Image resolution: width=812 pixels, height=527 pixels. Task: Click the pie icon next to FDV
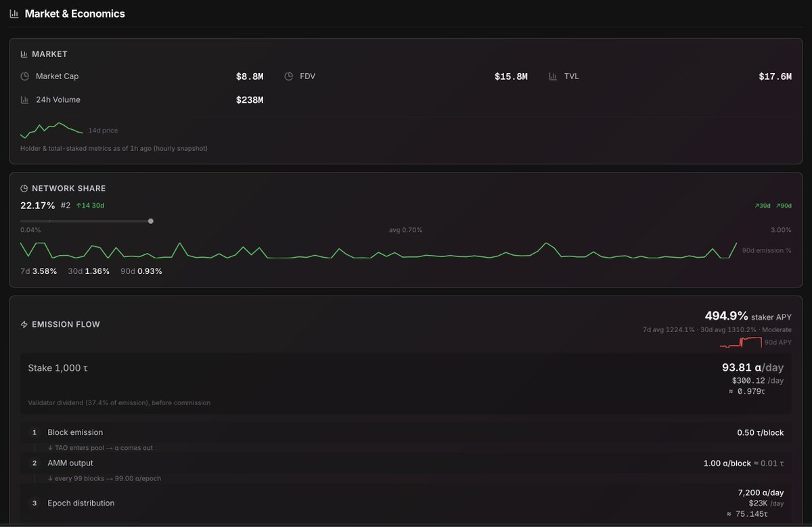[x=289, y=76]
